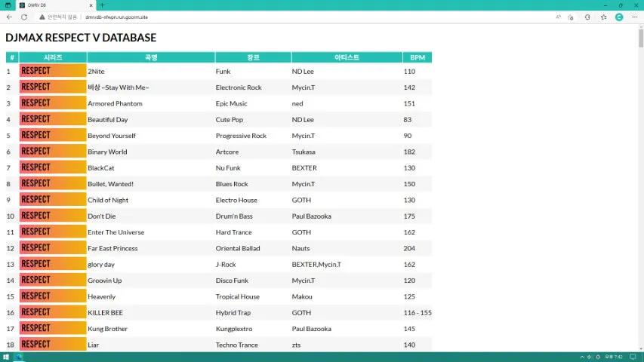Click the song title Kung Brother

pos(108,329)
